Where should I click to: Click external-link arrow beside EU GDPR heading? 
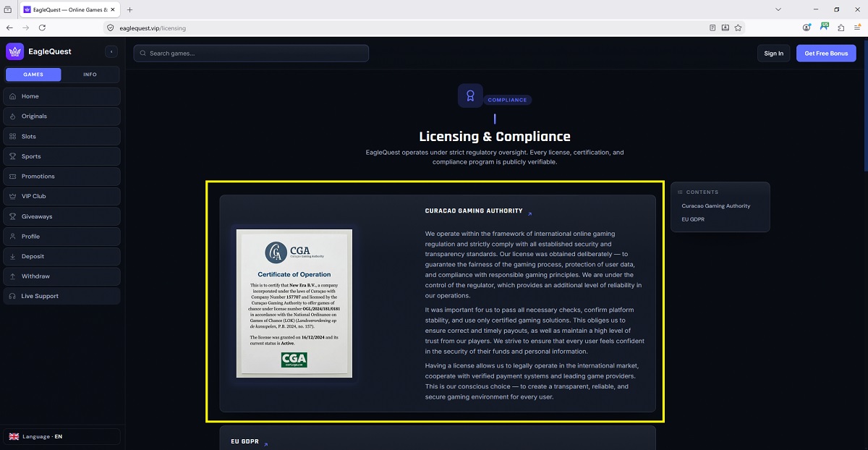[266, 444]
